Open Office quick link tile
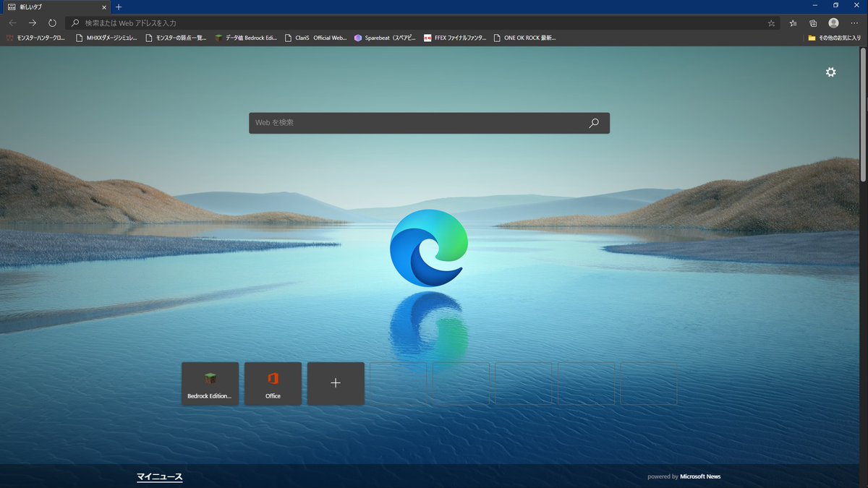 (273, 384)
